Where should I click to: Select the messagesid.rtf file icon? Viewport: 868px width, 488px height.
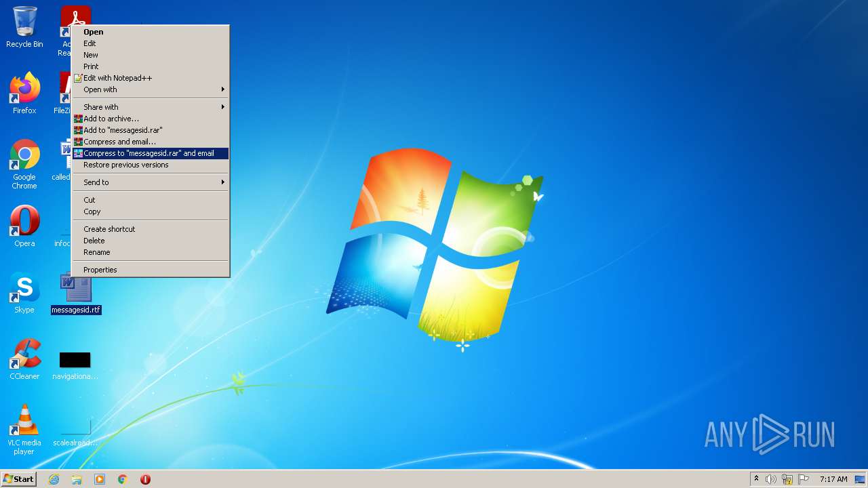(76, 293)
